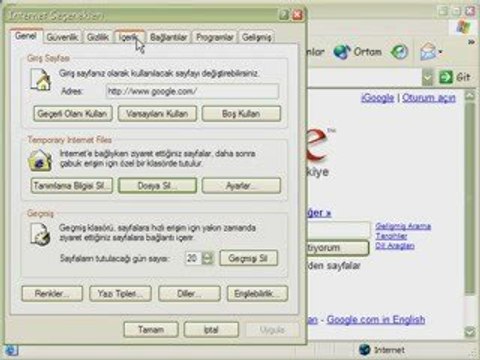Select the İçerik tab
This screenshot has width=480, height=360.
click(x=129, y=37)
